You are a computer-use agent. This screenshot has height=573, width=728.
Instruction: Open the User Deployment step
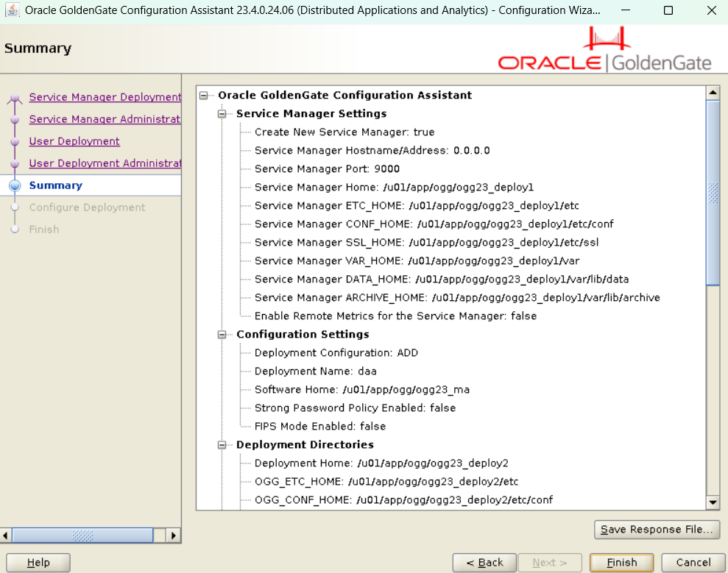click(74, 141)
